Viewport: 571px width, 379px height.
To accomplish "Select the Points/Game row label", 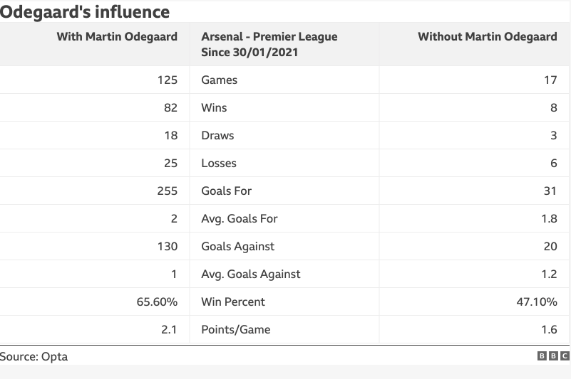I will coord(236,329).
